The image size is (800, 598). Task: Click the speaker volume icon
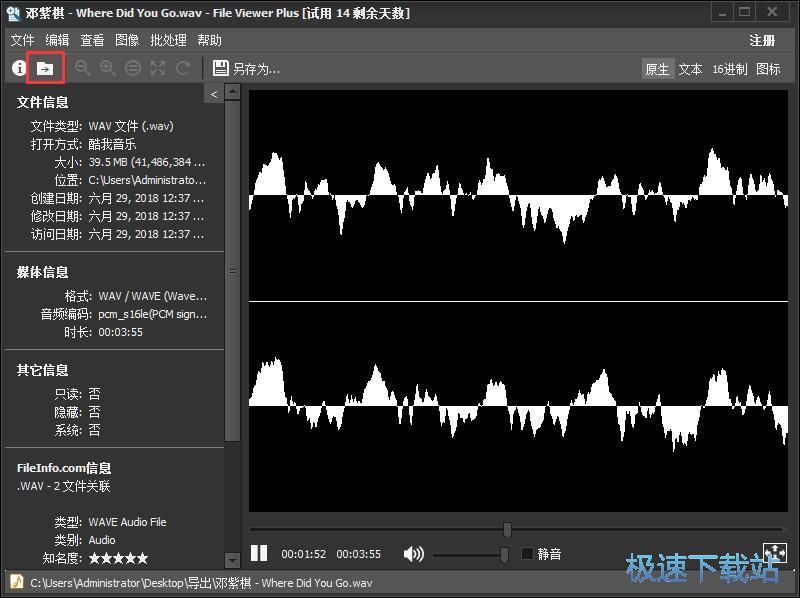pos(413,553)
